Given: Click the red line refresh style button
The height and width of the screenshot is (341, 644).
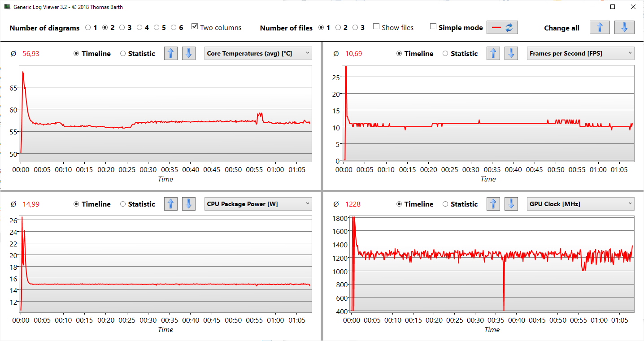Looking at the screenshot, I should [x=502, y=27].
